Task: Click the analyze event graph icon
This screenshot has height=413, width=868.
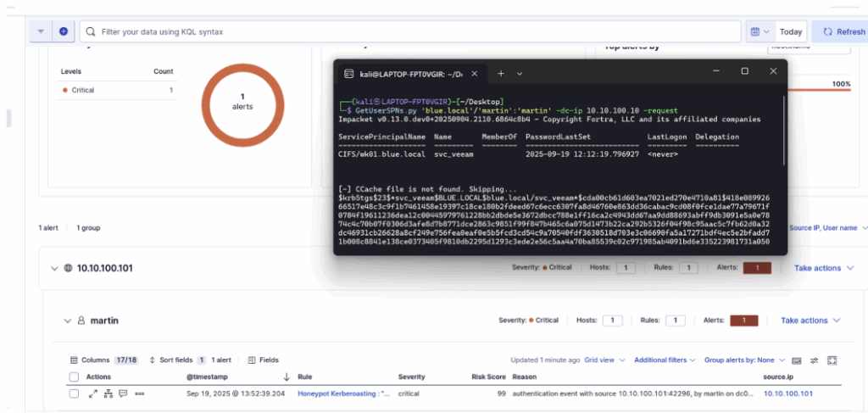Action: 108,393
